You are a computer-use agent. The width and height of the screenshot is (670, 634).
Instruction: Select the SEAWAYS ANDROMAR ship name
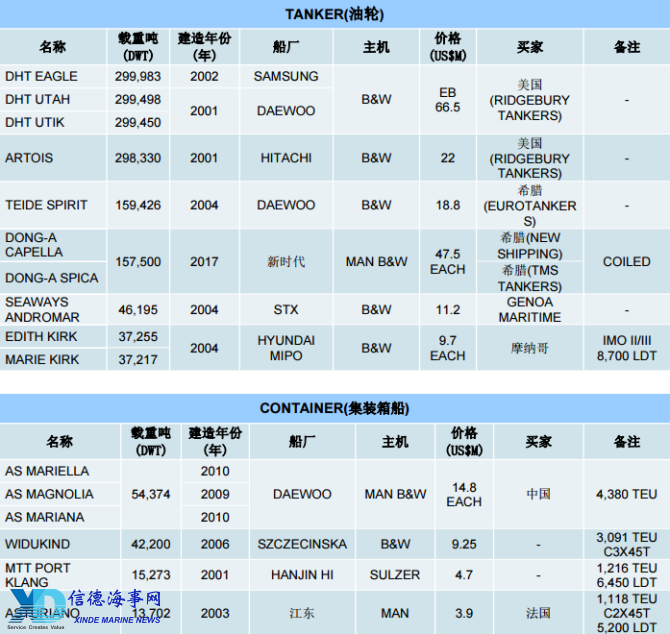pyautogui.click(x=42, y=310)
